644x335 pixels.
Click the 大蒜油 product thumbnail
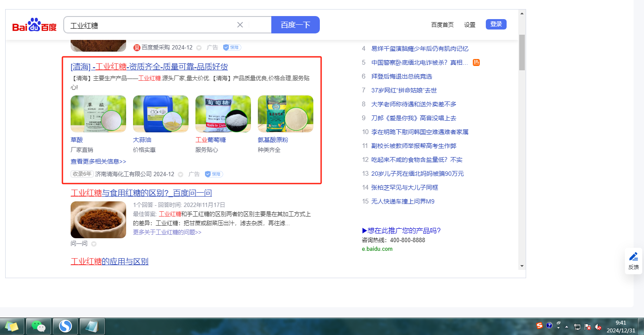pyautogui.click(x=160, y=114)
